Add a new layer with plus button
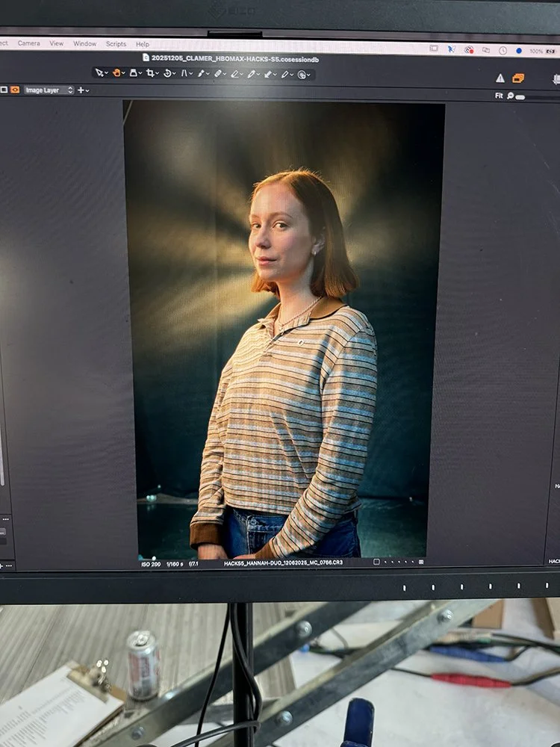The height and width of the screenshot is (747, 560). [x=81, y=90]
